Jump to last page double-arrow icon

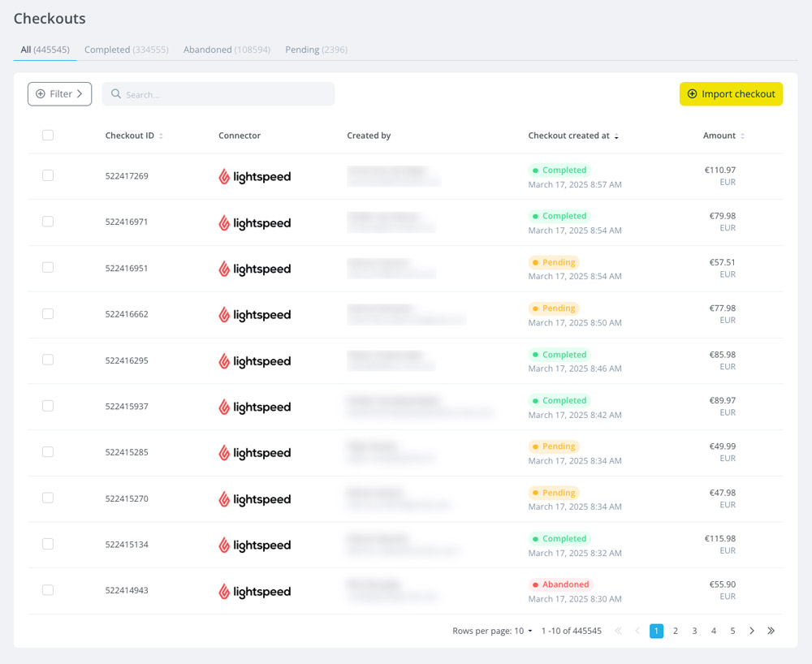point(771,631)
